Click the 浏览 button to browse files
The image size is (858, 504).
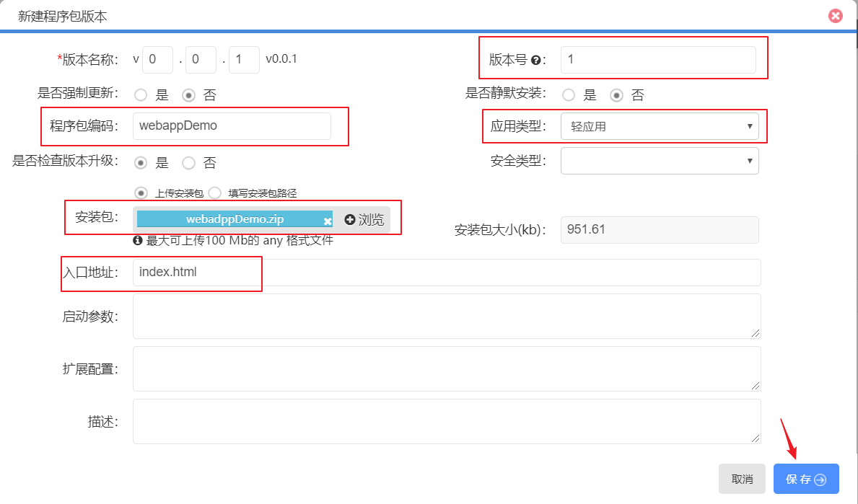point(364,220)
